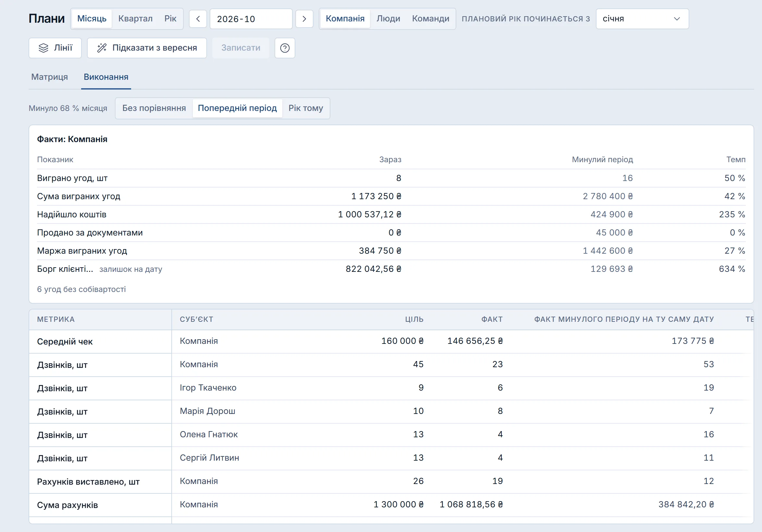This screenshot has width=762, height=532.
Task: Click '6 угод без собівартості' note
Action: pyautogui.click(x=81, y=289)
